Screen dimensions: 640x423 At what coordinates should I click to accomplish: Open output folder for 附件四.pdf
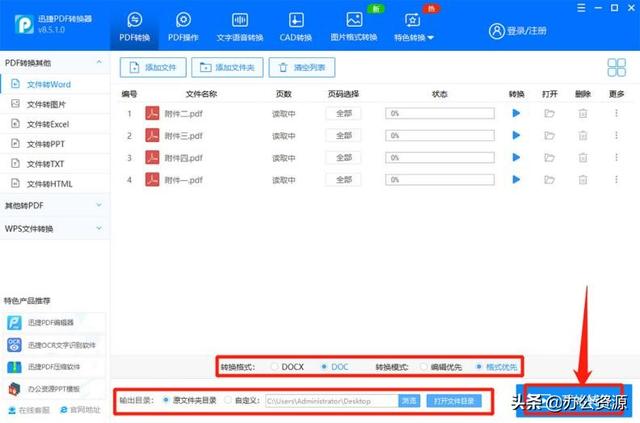click(x=549, y=157)
